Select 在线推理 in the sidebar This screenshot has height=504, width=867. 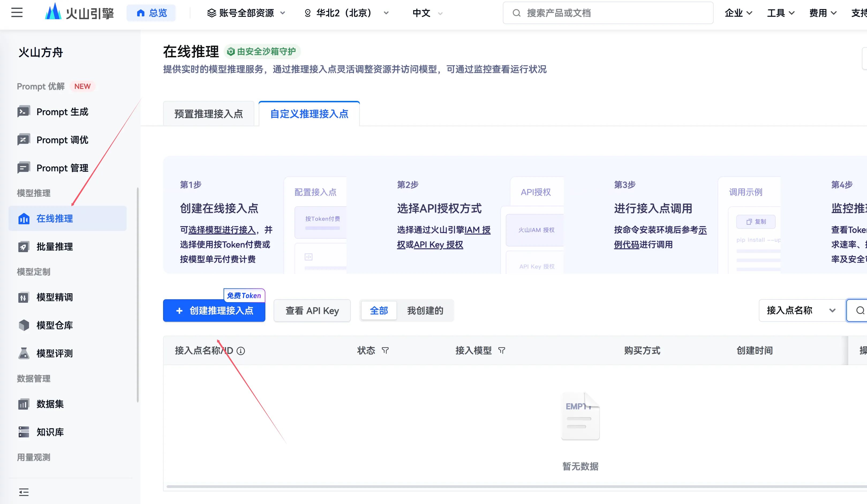(67, 218)
